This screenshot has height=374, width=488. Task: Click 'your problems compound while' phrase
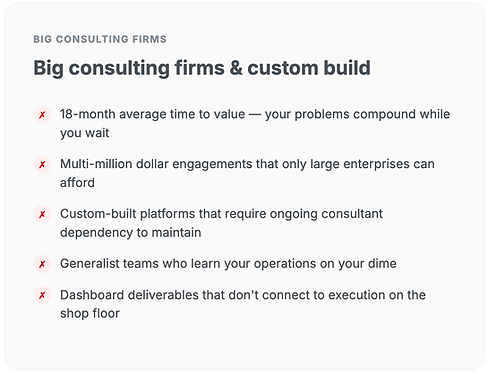coord(357,115)
